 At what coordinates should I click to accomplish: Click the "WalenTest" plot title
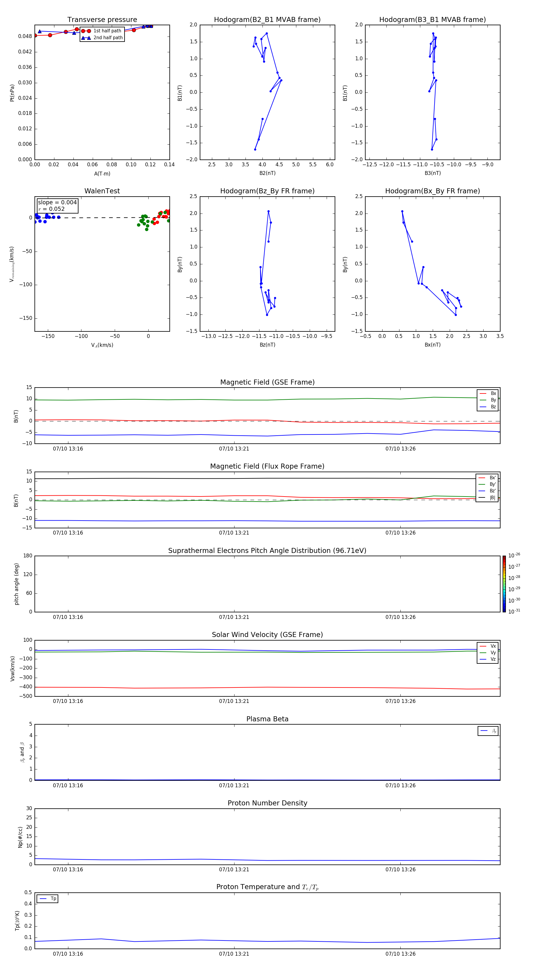[x=102, y=191]
